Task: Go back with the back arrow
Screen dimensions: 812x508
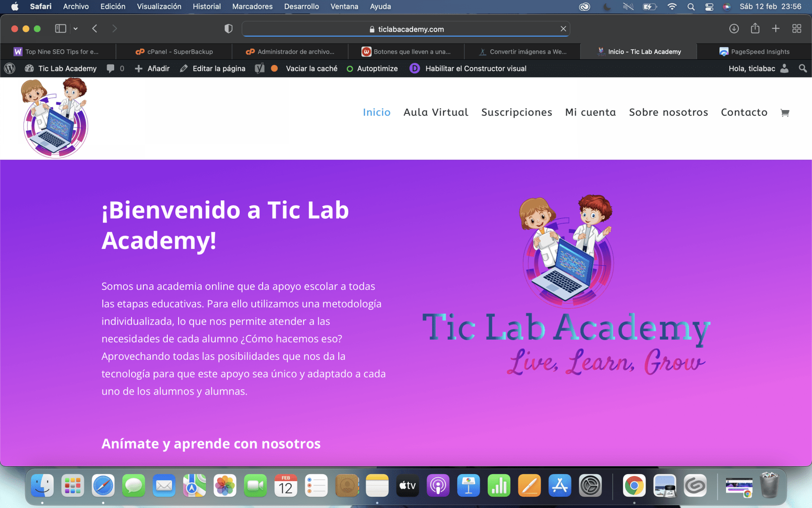Action: point(94,29)
